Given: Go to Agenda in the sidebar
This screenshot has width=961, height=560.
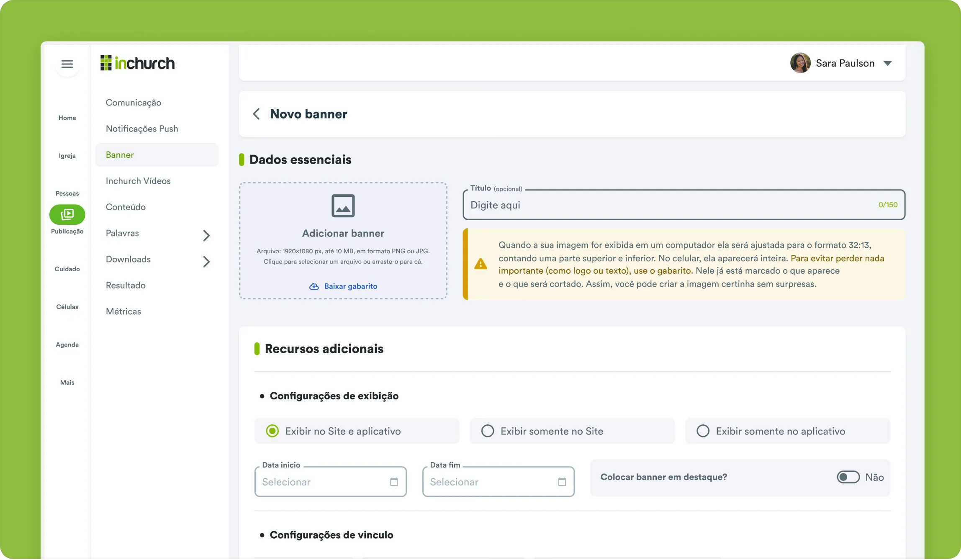Looking at the screenshot, I should [67, 345].
